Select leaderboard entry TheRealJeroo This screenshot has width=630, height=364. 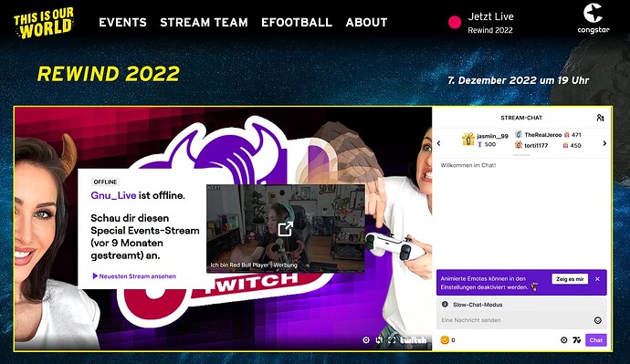pos(543,135)
